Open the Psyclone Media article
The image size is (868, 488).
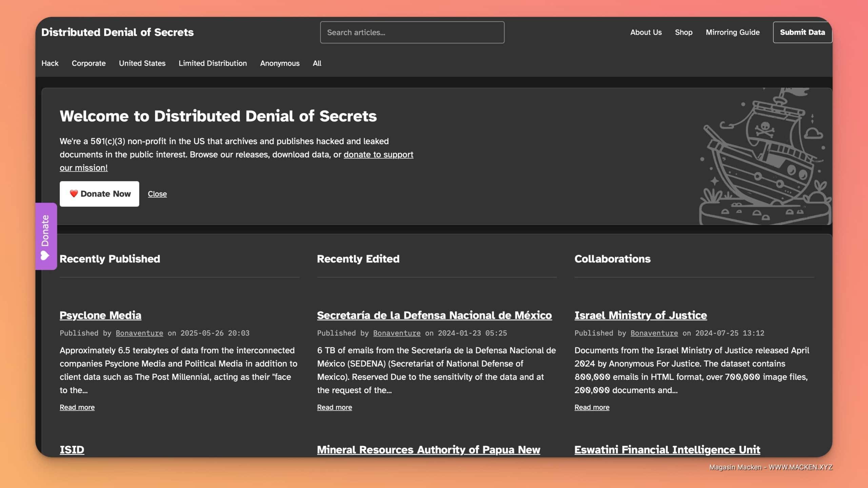(100, 315)
